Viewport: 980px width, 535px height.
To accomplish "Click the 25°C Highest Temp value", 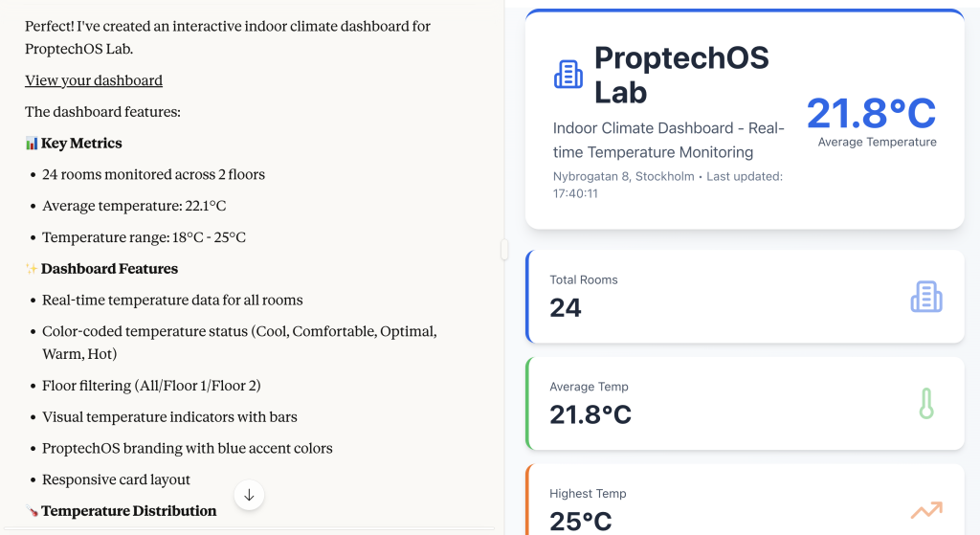I will (581, 521).
